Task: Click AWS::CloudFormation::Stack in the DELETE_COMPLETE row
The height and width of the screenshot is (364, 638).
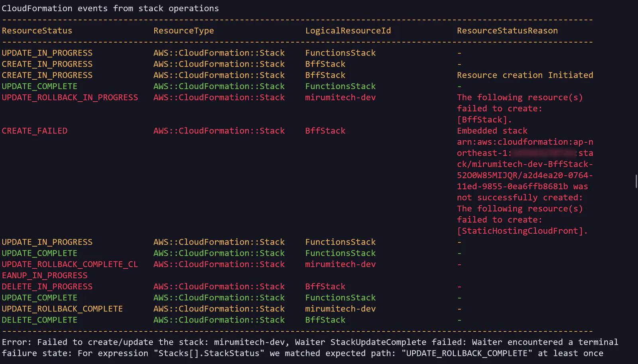Action: click(219, 320)
